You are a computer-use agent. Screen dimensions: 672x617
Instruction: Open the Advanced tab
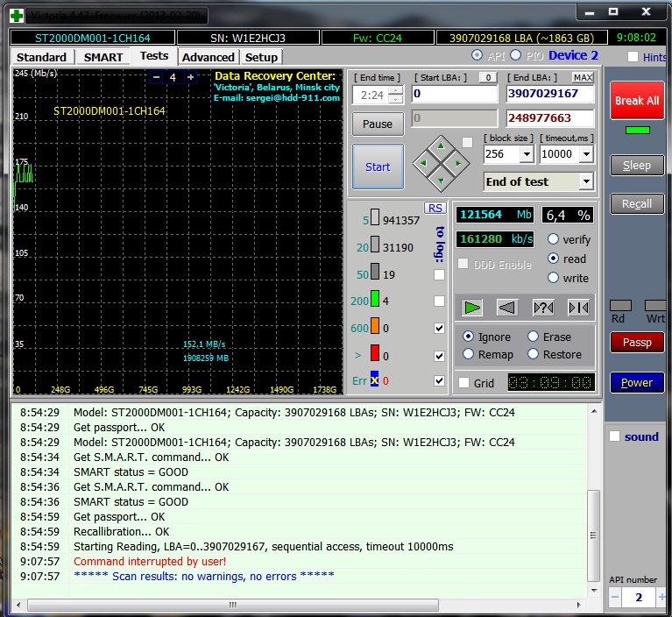[x=208, y=57]
